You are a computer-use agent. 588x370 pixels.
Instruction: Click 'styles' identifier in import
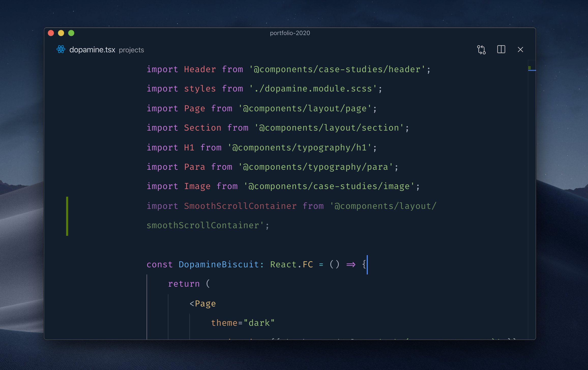tap(200, 89)
